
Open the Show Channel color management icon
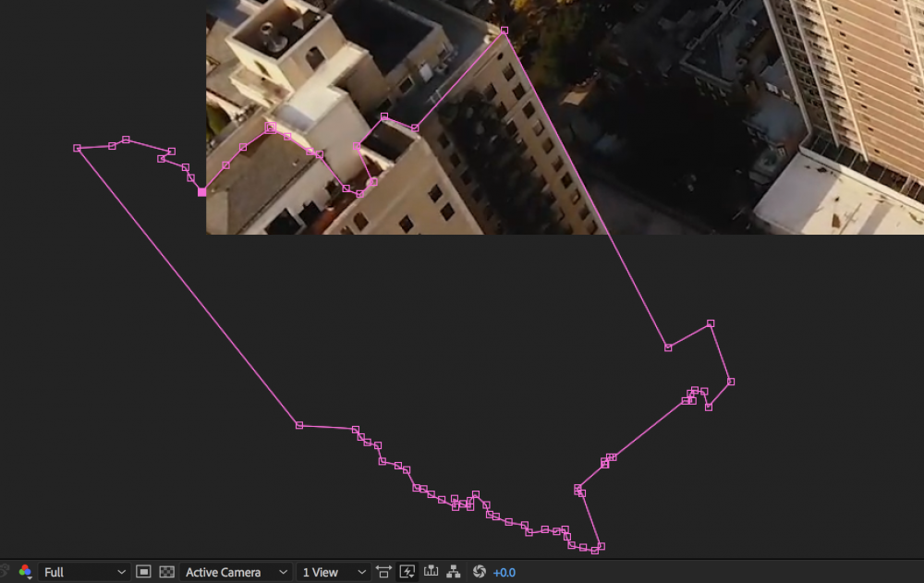coord(25,572)
